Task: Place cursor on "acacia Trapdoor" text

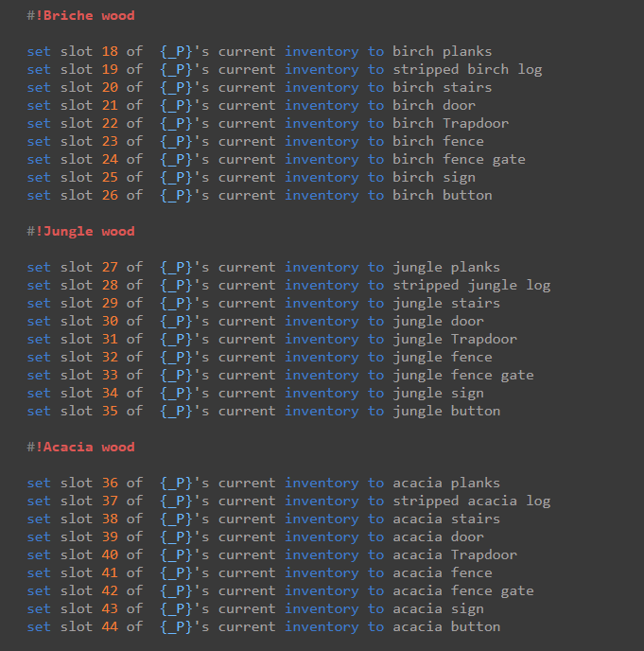Action: click(455, 554)
